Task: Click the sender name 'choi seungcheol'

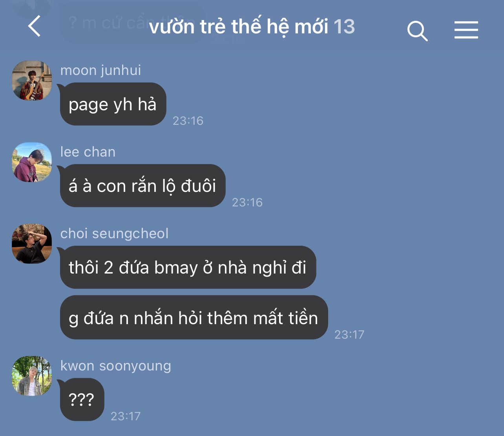Action: pos(114,234)
